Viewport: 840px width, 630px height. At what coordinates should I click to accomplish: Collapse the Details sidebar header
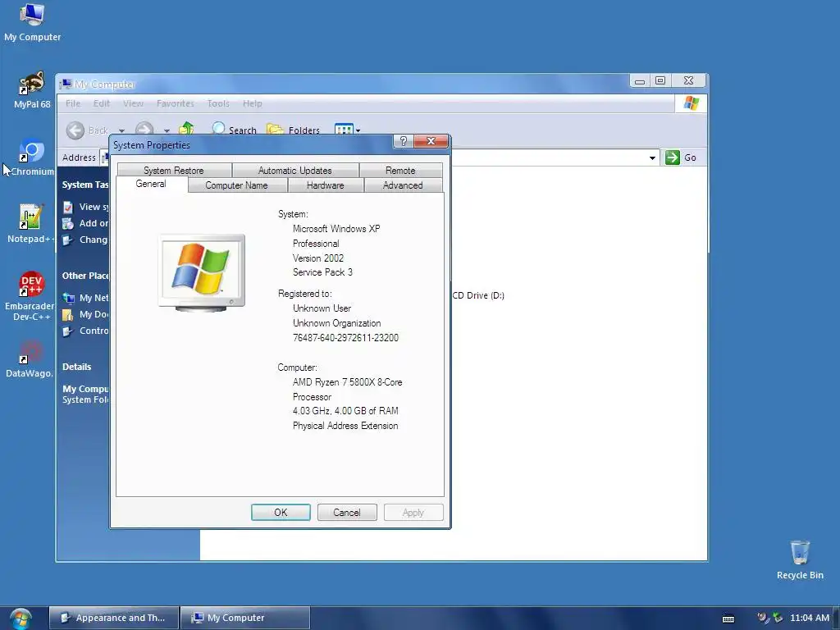pos(76,367)
